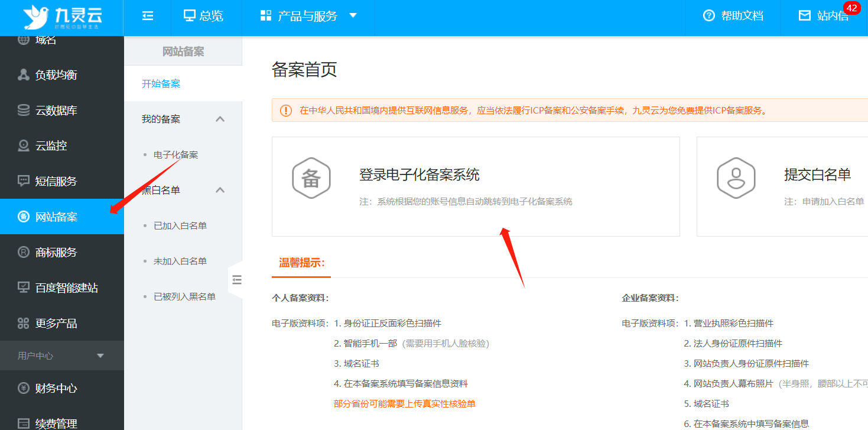
Task: Click the 产品与服务 grid icon
Action: (266, 15)
